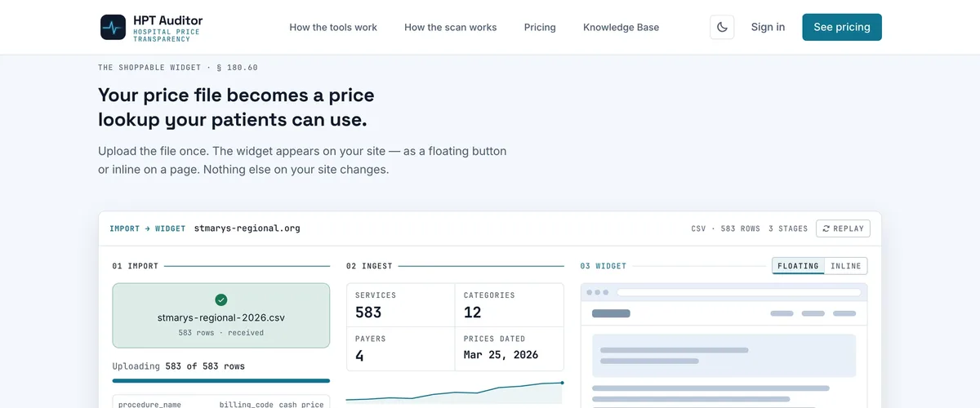
Task: Toggle dark mode with the moon icon
Action: [722, 27]
